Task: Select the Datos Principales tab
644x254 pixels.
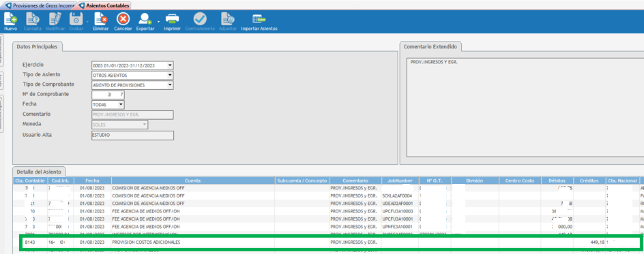Action: coord(38,46)
